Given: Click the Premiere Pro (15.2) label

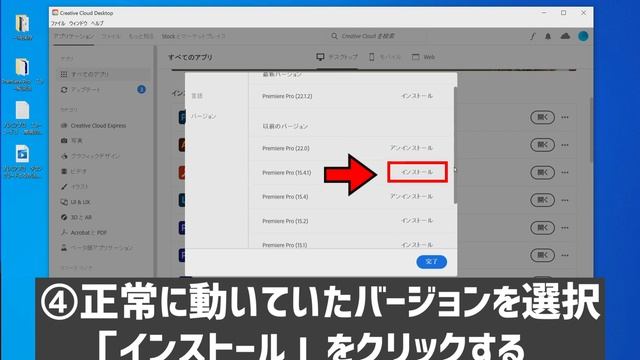Looking at the screenshot, I should pyautogui.click(x=285, y=221).
